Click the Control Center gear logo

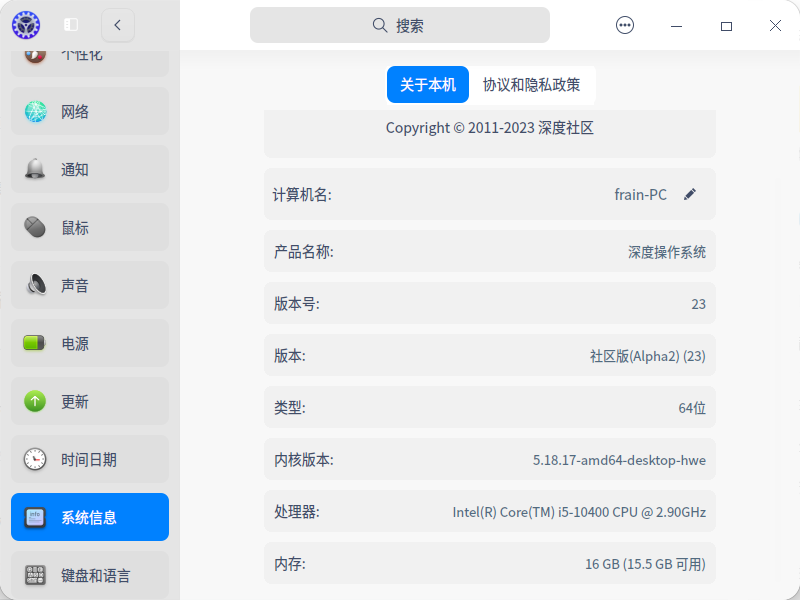click(26, 25)
